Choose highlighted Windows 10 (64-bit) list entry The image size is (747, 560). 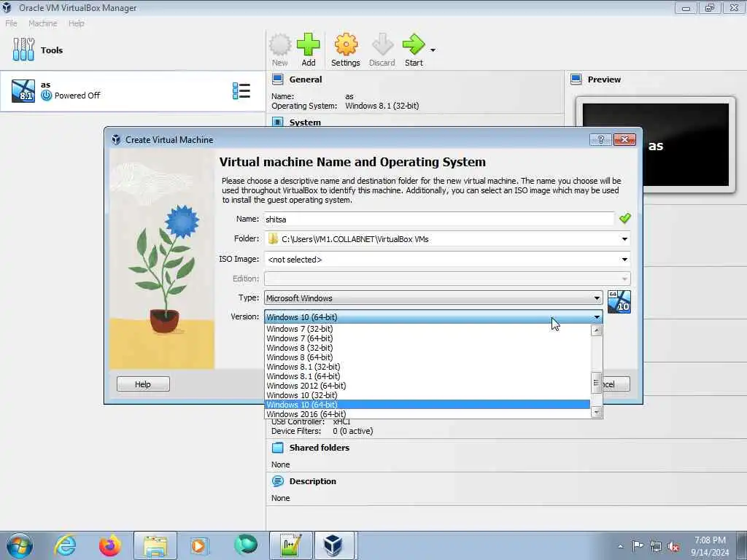427,405
